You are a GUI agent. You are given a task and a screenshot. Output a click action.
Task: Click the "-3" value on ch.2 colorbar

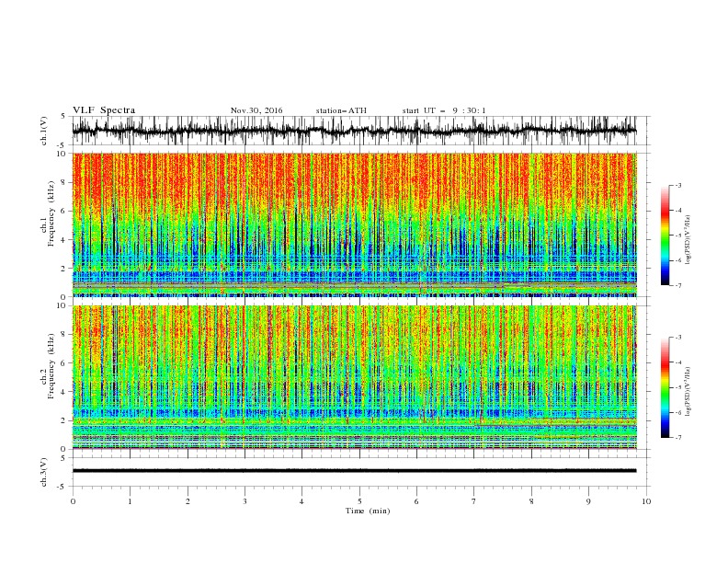(x=678, y=338)
